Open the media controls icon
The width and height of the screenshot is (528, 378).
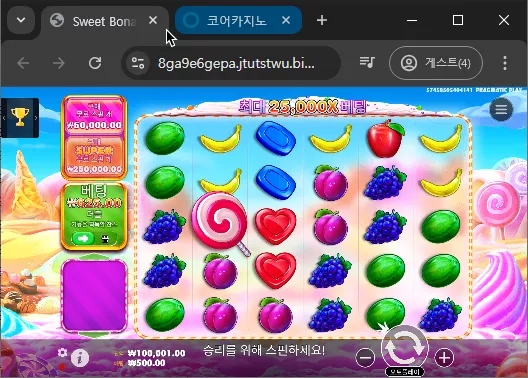coord(367,62)
